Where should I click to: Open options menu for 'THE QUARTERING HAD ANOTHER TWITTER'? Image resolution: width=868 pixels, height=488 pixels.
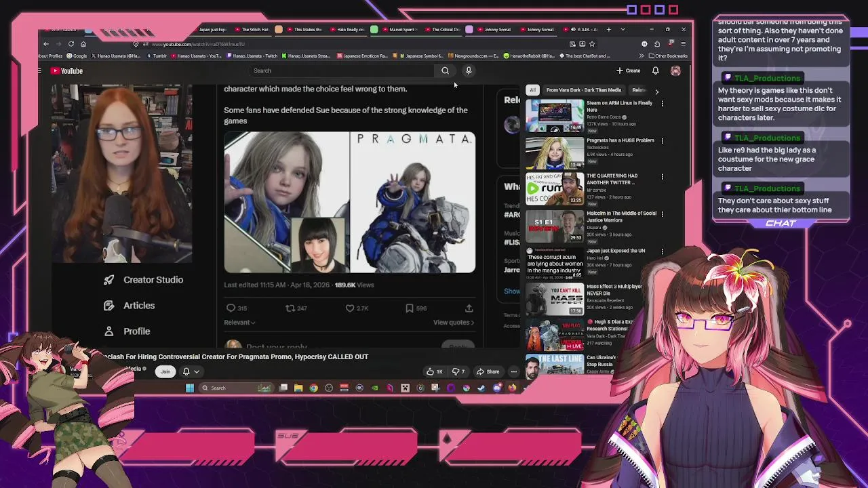point(663,177)
